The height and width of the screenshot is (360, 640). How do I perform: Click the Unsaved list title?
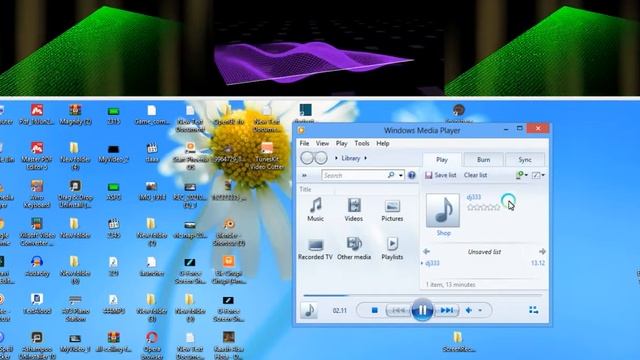484,252
